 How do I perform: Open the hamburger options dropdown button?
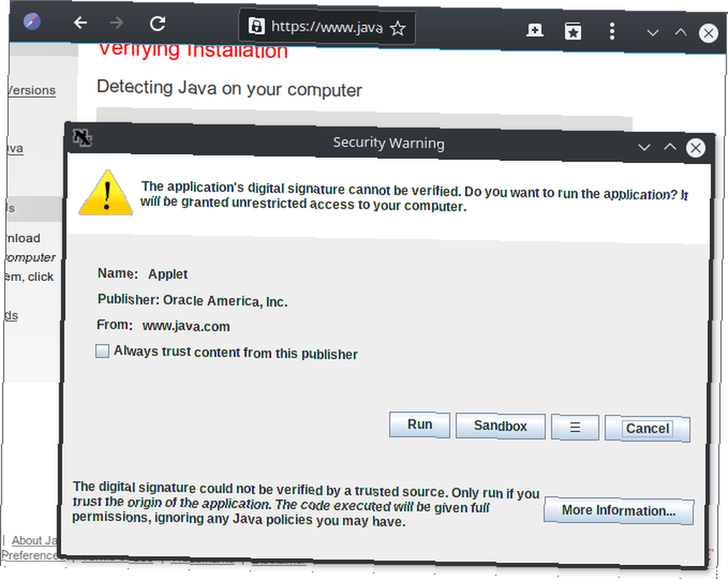pyautogui.click(x=575, y=427)
